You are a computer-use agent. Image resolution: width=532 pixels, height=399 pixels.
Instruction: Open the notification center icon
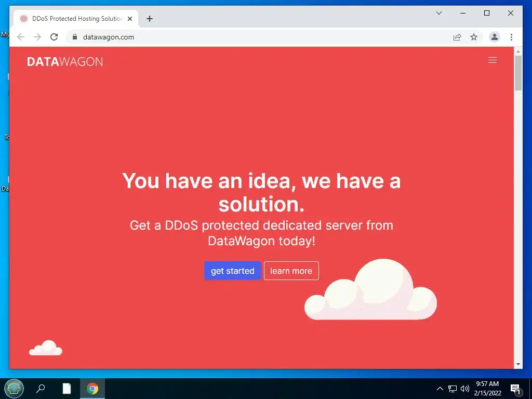[x=515, y=389]
